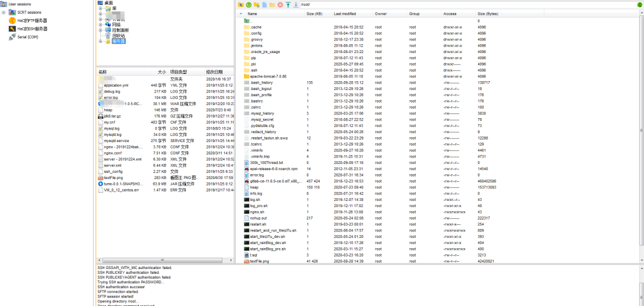Open the parent '..' remote folder entry

pos(249,20)
